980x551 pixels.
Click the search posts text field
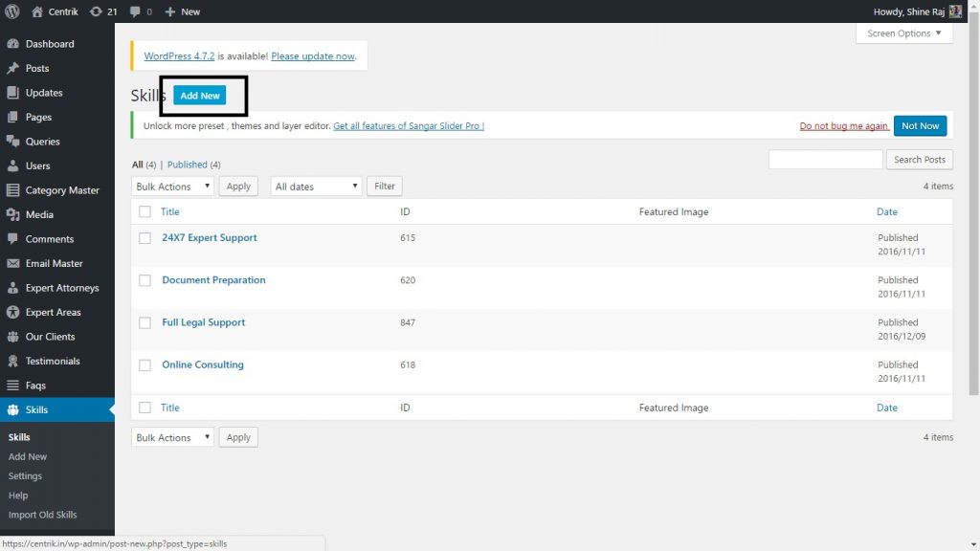pyautogui.click(x=825, y=160)
